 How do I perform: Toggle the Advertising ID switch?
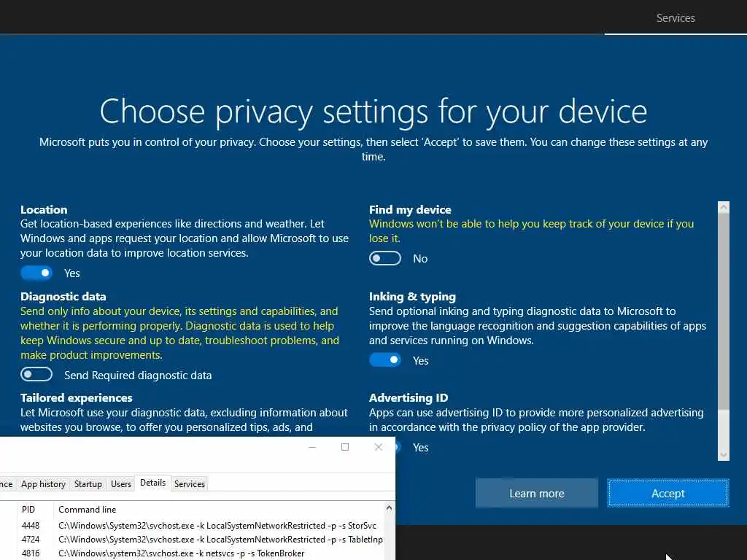point(398,447)
